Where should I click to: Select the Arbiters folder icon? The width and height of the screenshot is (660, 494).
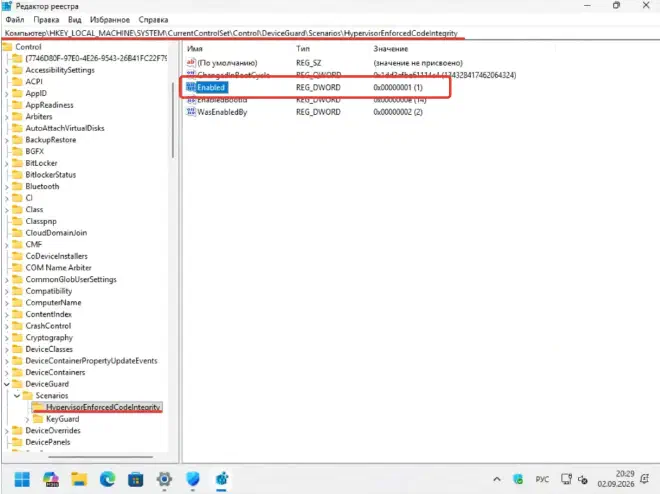tap(17, 117)
